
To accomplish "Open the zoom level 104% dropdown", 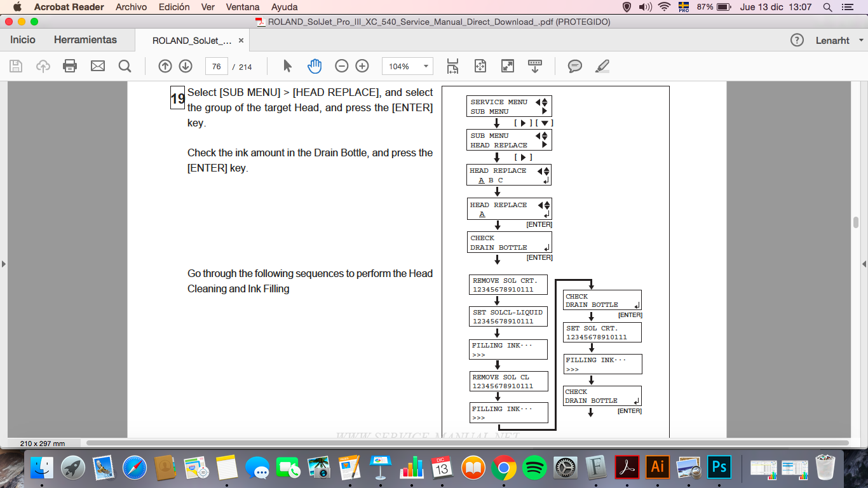I will click(x=407, y=66).
